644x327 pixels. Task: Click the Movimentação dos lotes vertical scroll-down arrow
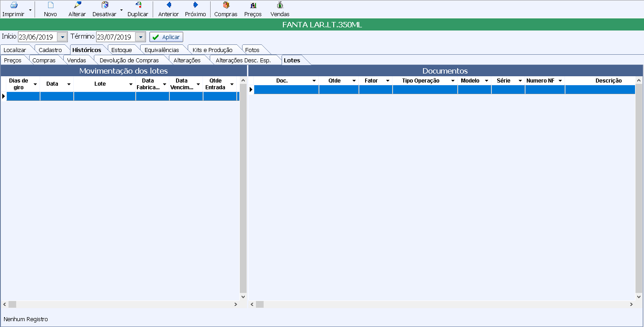(243, 296)
